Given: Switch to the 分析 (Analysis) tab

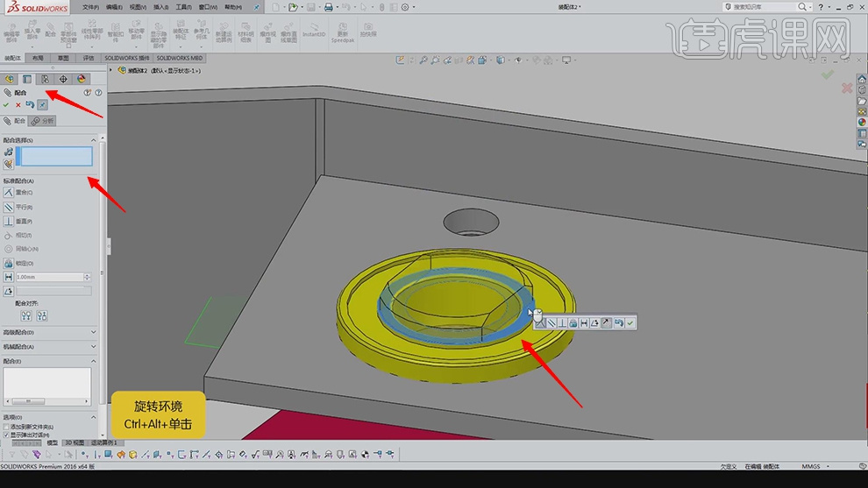Looking at the screenshot, I should point(43,121).
